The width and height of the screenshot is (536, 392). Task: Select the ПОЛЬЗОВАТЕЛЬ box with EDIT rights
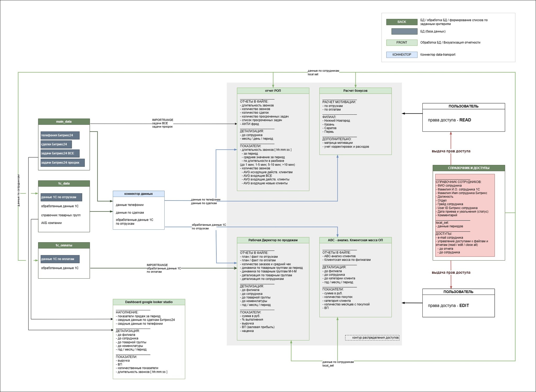458,303
